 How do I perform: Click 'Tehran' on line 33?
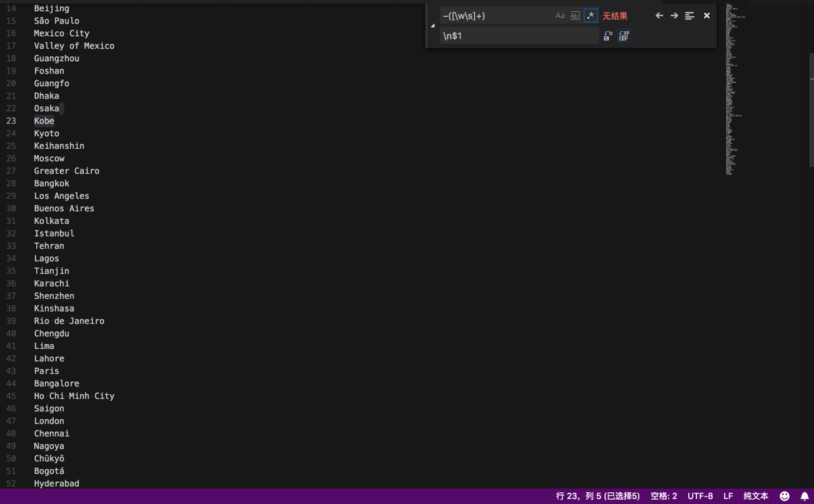[x=49, y=246]
